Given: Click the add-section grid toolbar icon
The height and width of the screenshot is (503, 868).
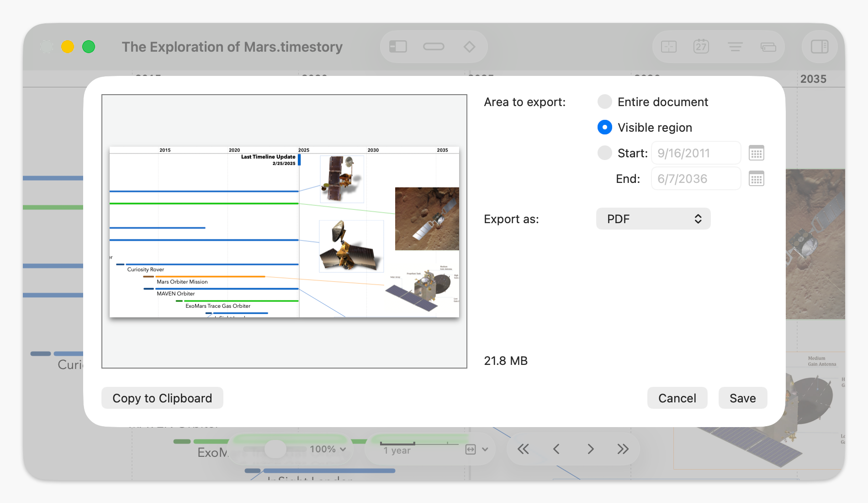Looking at the screenshot, I should coord(668,46).
